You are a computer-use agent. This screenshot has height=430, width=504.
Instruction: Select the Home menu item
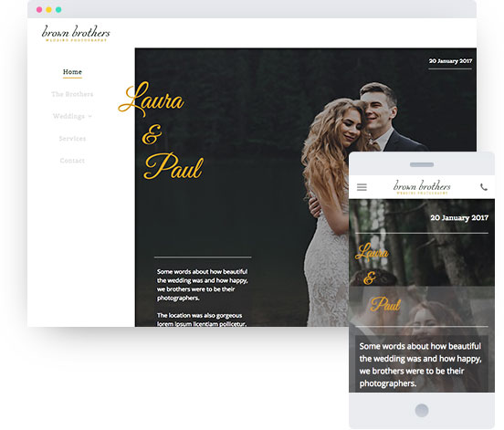72,72
